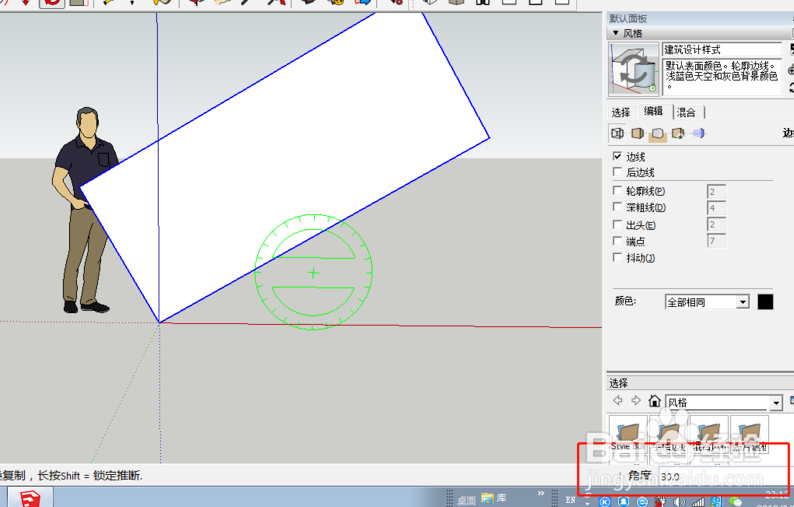Toggle the 抖动 jitter checkbox
This screenshot has width=794, height=507.
[x=617, y=258]
